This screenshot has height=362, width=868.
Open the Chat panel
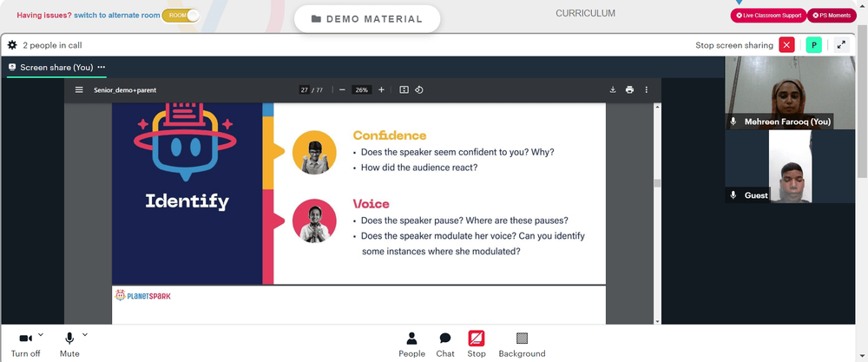point(445,345)
